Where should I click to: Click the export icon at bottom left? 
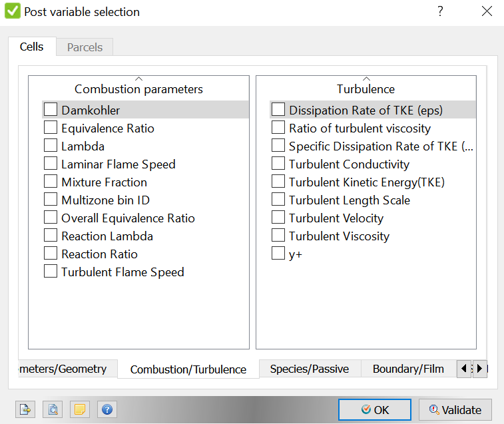[x=25, y=409]
